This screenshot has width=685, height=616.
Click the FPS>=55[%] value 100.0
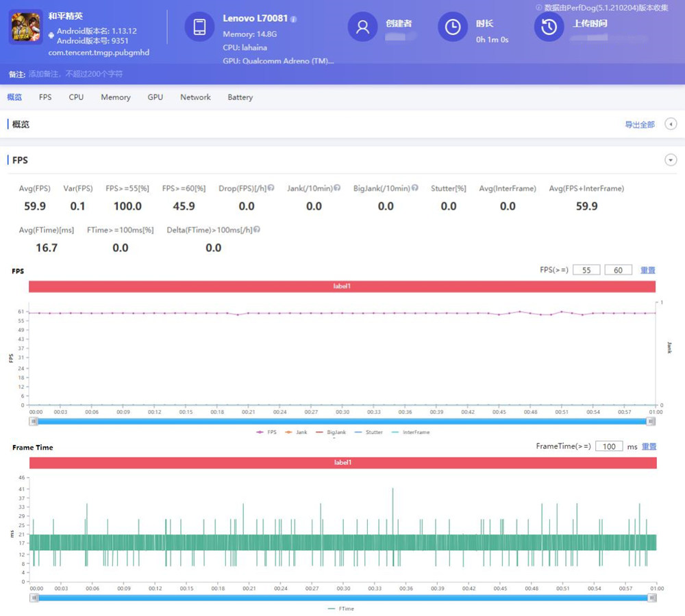127,206
